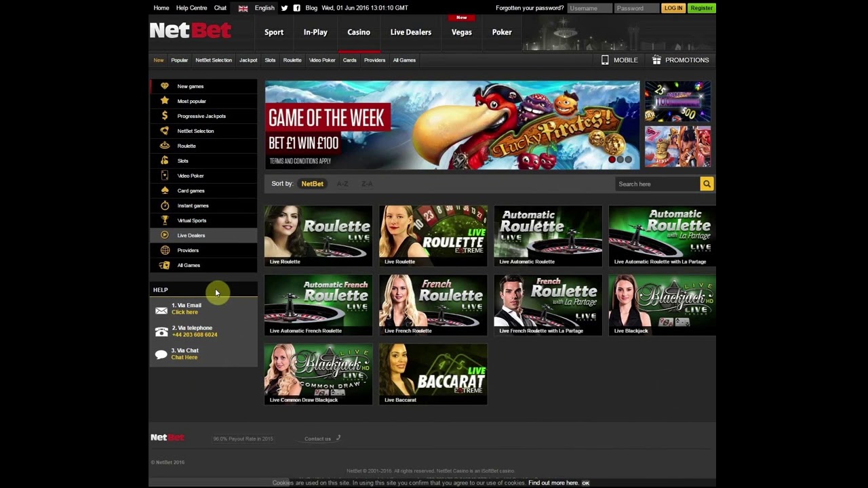The width and height of the screenshot is (868, 488).
Task: Open the Sport tab
Action: [274, 32]
